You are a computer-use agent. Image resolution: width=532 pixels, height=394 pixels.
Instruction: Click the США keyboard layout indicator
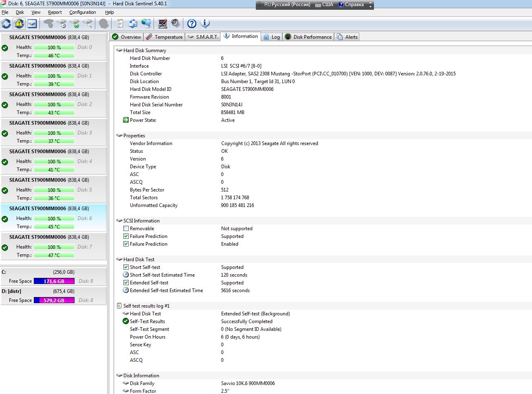point(324,4)
